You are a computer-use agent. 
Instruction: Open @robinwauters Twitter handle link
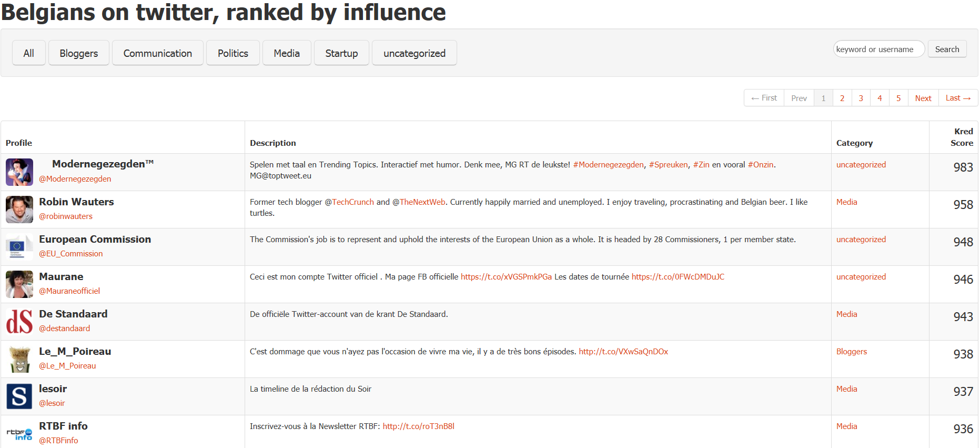(x=66, y=216)
